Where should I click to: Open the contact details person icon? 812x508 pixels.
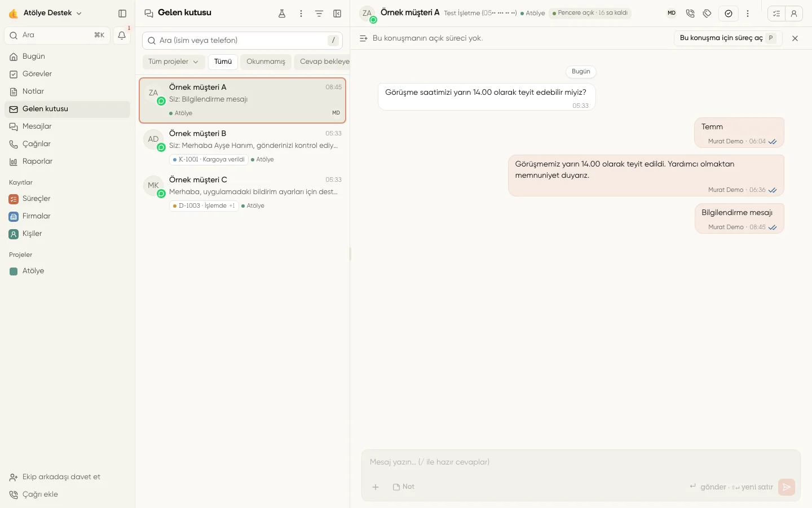pos(794,14)
